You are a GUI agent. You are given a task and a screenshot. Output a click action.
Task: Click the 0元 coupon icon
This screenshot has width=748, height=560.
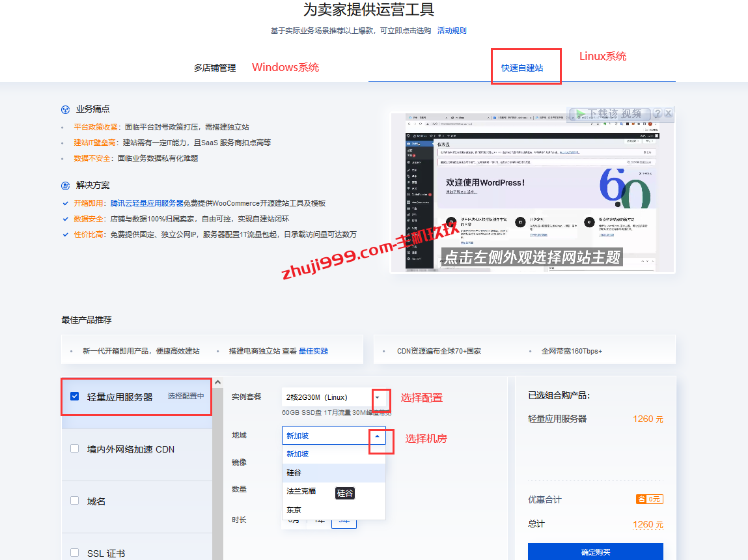coord(649,499)
